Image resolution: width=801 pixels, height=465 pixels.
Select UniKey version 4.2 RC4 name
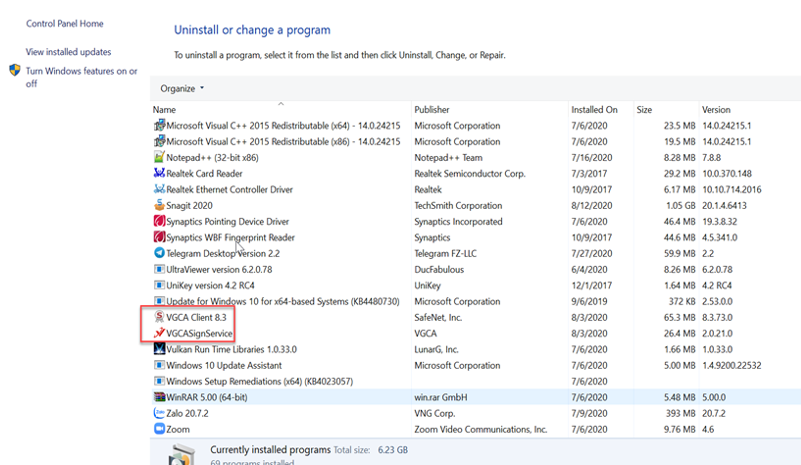click(210, 285)
